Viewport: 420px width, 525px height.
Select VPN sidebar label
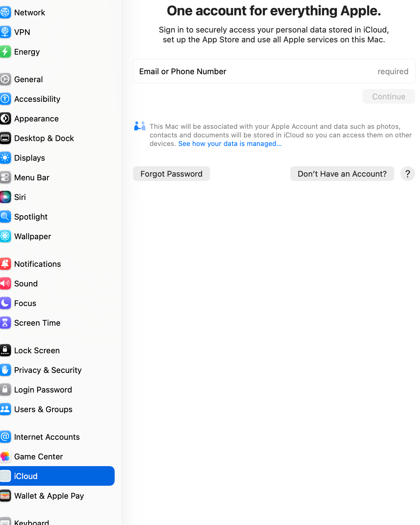pyautogui.click(x=22, y=32)
